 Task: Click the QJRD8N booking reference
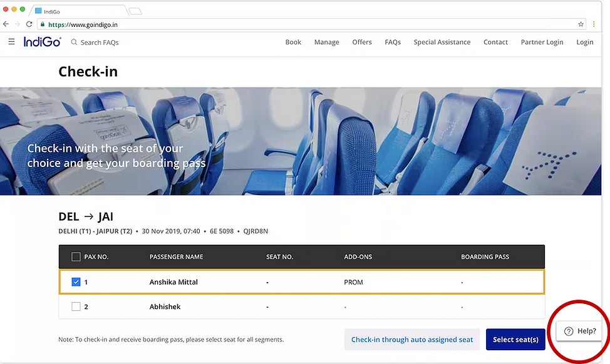pos(256,231)
